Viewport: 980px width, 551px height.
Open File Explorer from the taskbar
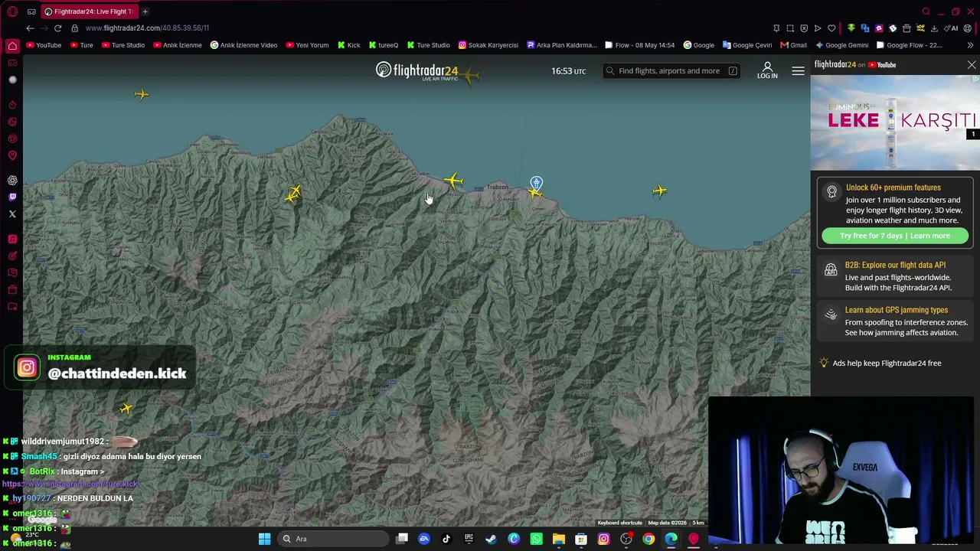pyautogui.click(x=558, y=539)
